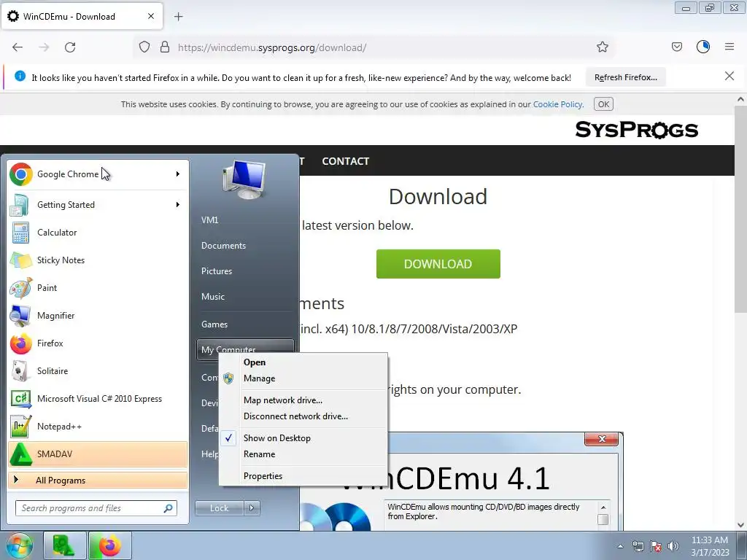The height and width of the screenshot is (560, 747).
Task: Switch to Firefox taskbar button
Action: coord(109,545)
